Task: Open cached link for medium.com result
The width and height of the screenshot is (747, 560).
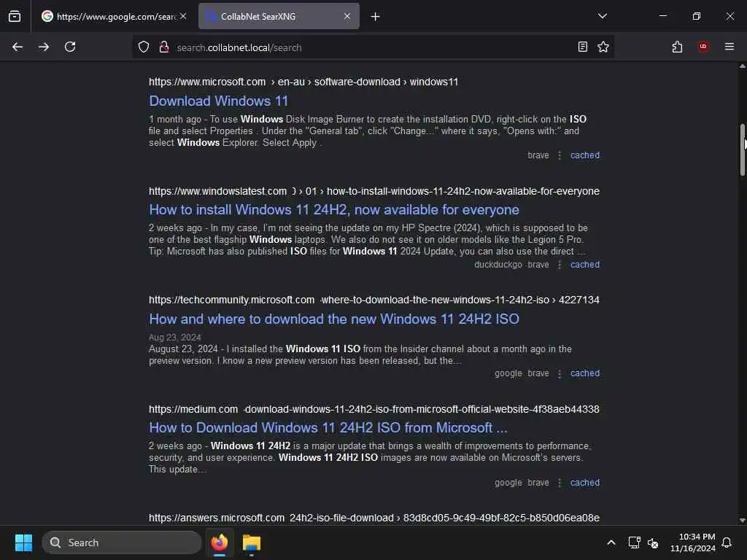Action: pyautogui.click(x=585, y=483)
